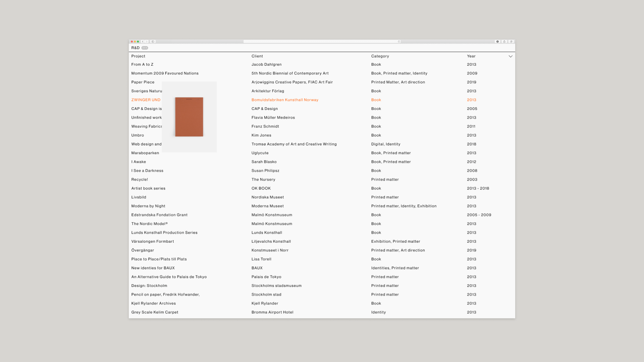Click client Flavia Müller Medeiros

coord(273,118)
